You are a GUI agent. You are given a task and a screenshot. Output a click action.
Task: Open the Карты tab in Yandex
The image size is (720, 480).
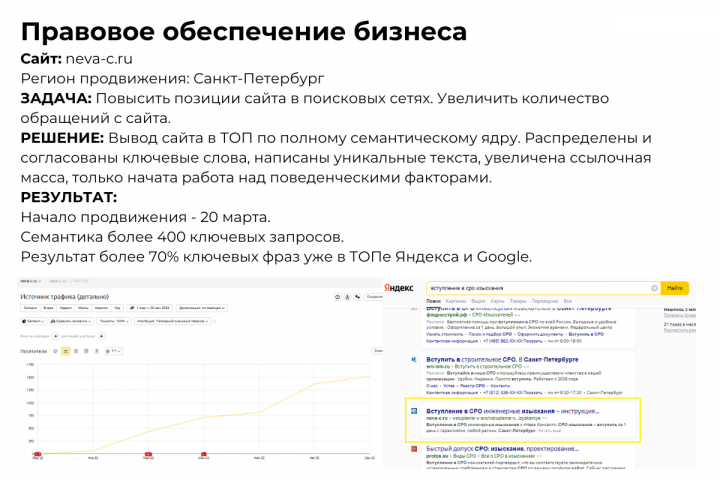(497, 301)
